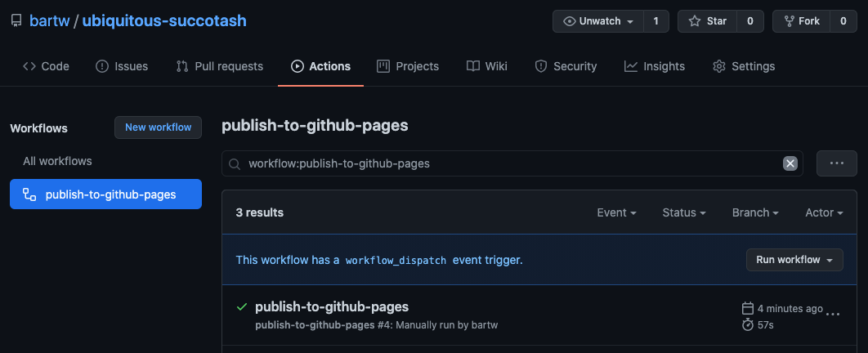Open the publish-to-github-pages run #4 title

332,306
